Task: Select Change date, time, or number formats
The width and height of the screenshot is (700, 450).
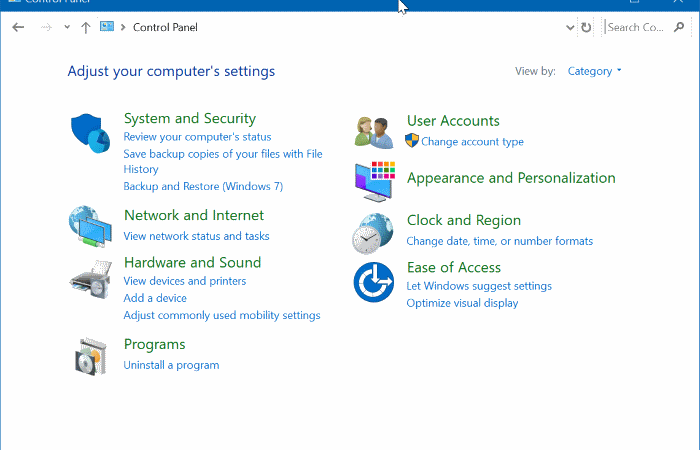Action: tap(500, 241)
